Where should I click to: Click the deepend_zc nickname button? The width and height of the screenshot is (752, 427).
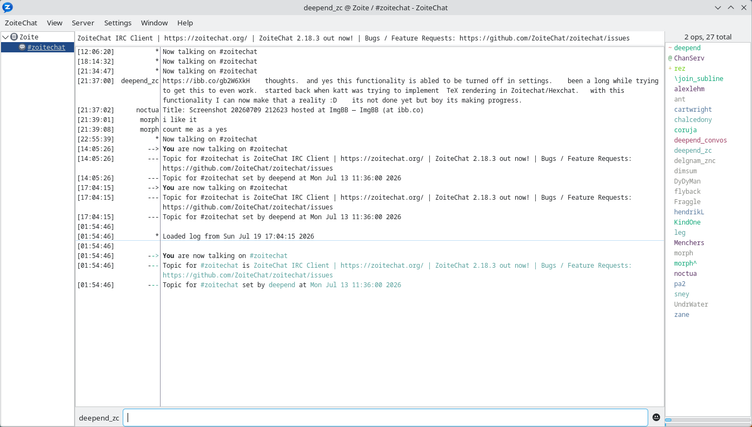click(99, 418)
